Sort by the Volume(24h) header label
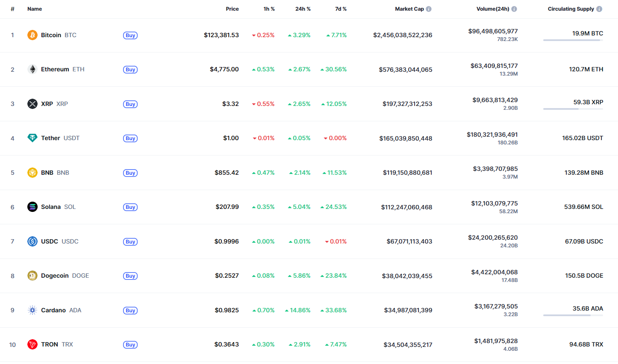 pyautogui.click(x=493, y=9)
